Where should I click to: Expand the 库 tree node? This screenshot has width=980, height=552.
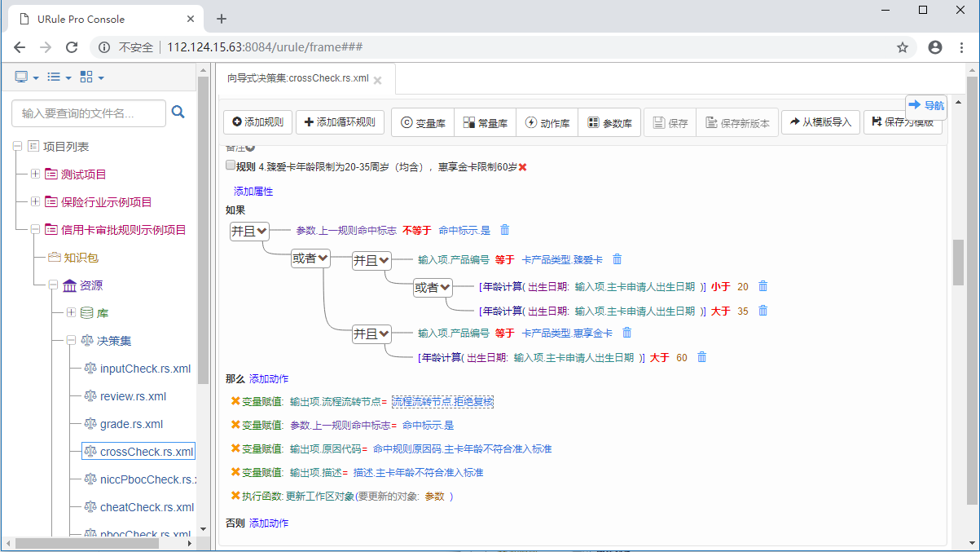click(x=71, y=312)
